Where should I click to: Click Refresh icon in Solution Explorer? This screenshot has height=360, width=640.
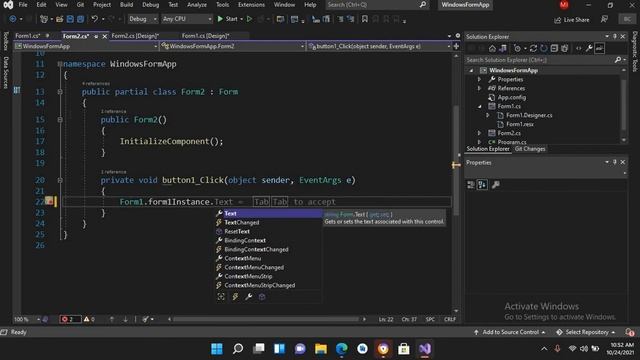(544, 49)
